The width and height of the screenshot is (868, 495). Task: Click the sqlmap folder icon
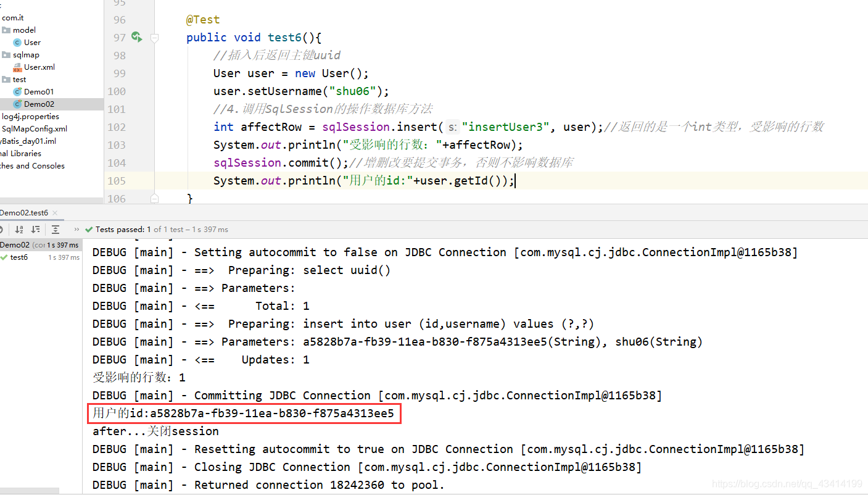coord(6,55)
